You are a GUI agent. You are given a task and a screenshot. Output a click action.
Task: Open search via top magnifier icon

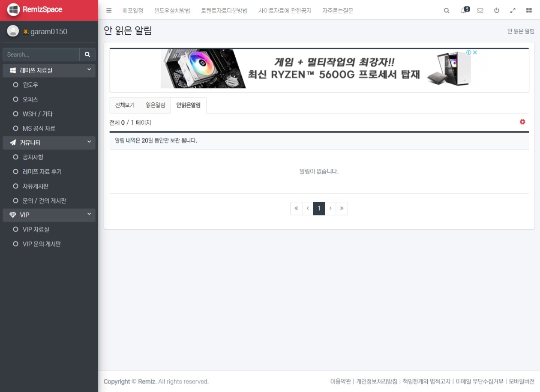click(447, 11)
